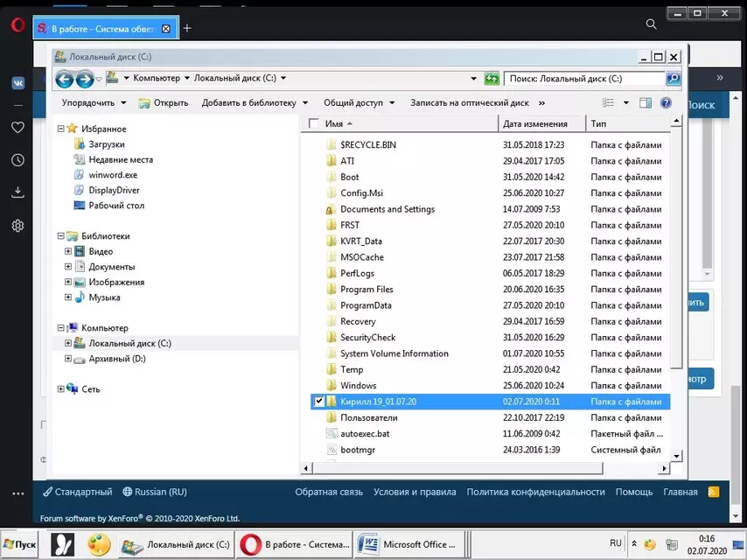Open view options dropdown arrow
747x560 pixels.
coord(626,103)
